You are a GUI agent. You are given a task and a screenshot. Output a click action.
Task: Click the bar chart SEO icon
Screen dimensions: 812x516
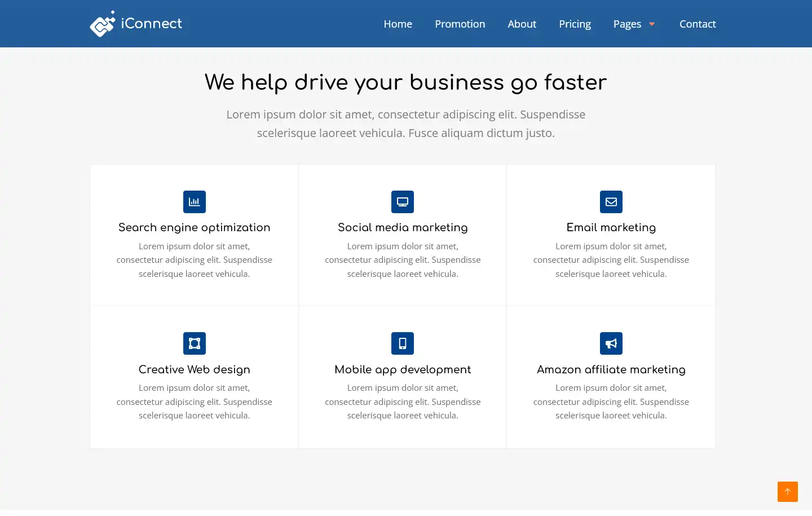(194, 202)
